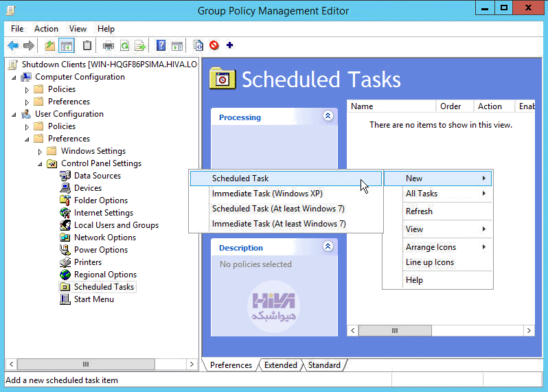Screen dimensions: 548x392
Task: Click left arrow of tree pane scrollbar
Action: click(12, 364)
